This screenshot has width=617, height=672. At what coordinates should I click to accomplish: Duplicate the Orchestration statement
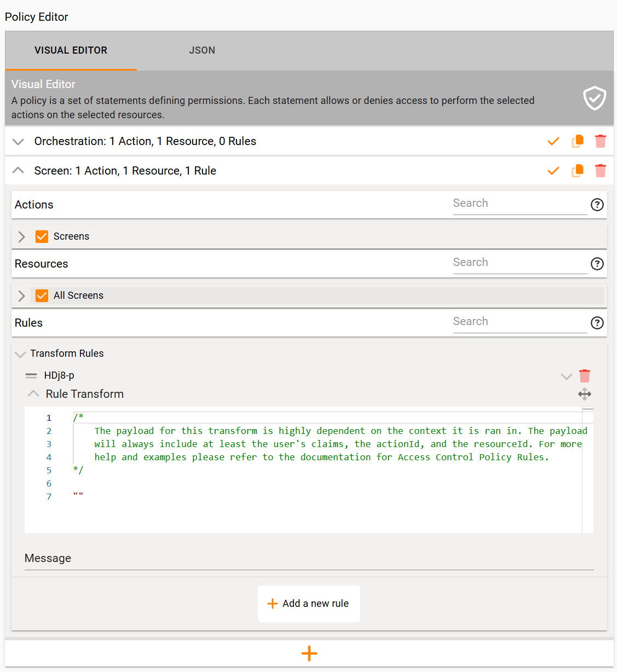[x=578, y=141]
